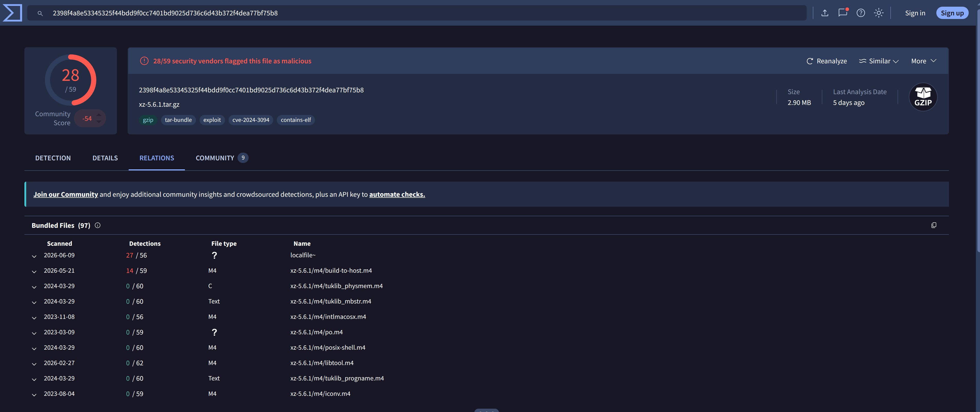980x412 pixels.
Task: Click xz-5.6.1/m4/iconv.m4 name
Action: point(320,394)
